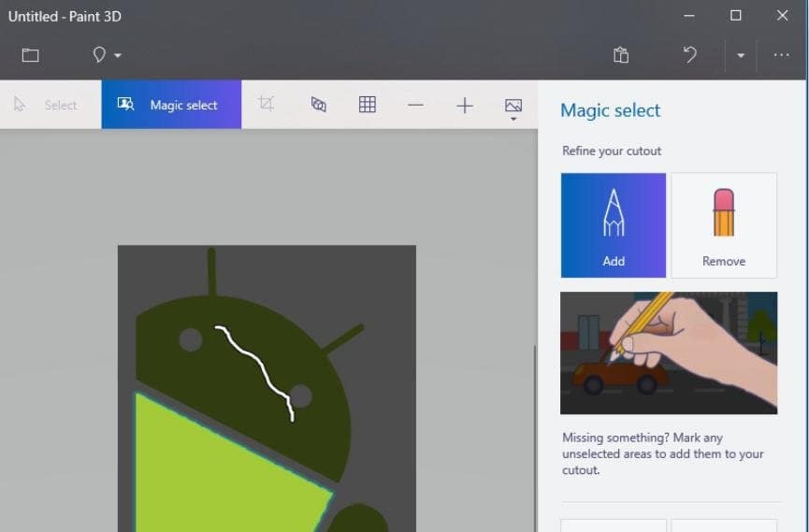The image size is (809, 532).
Task: Toggle the grid view icon
Action: tap(367, 104)
